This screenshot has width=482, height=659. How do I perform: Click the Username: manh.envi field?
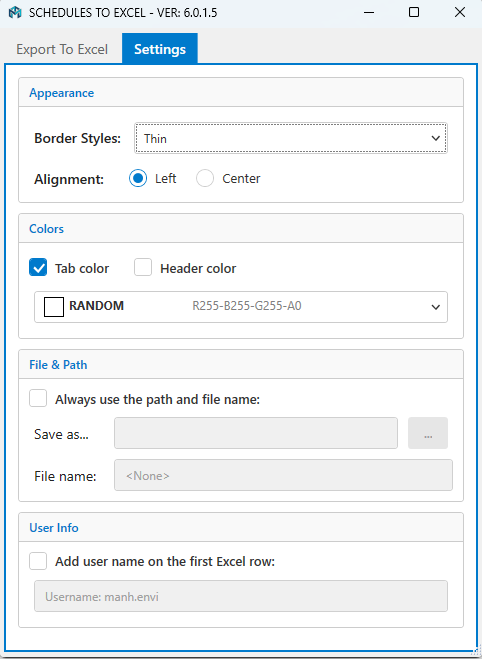click(x=241, y=596)
